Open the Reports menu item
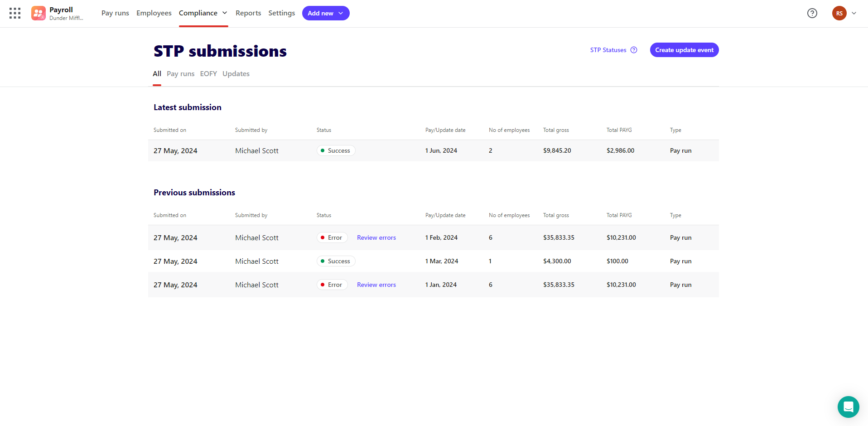 tap(248, 13)
